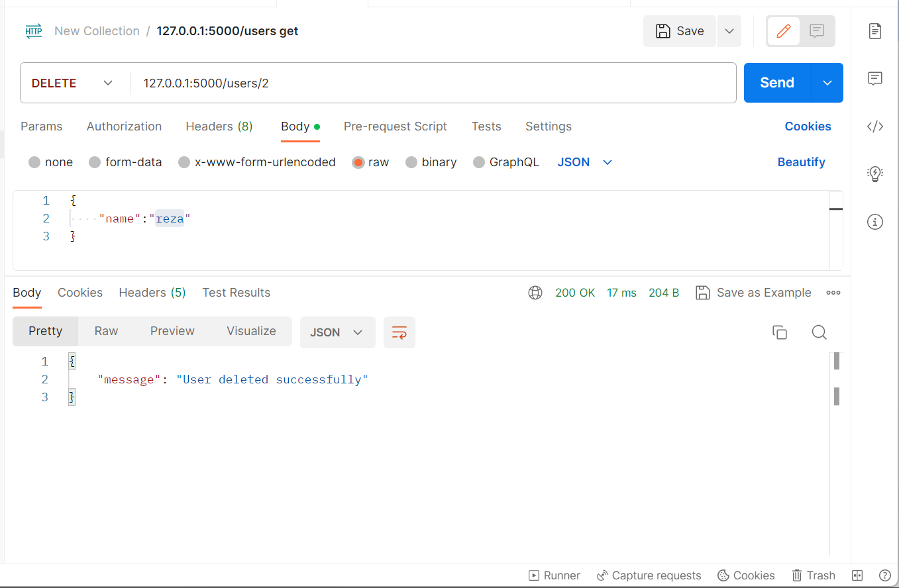This screenshot has height=588, width=899.
Task: Switch response view to Visualize
Action: tap(251, 331)
